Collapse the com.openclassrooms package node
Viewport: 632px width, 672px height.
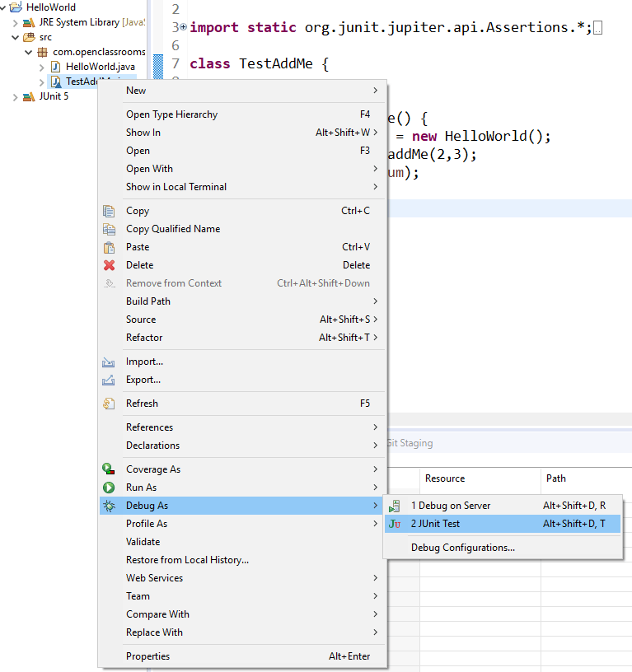29,52
